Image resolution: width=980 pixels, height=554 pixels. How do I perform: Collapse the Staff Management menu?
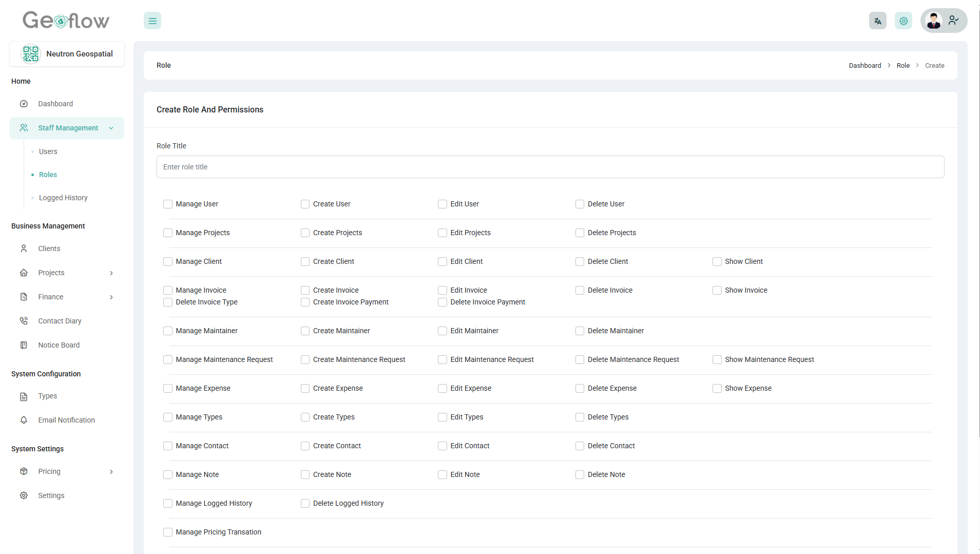(x=111, y=128)
